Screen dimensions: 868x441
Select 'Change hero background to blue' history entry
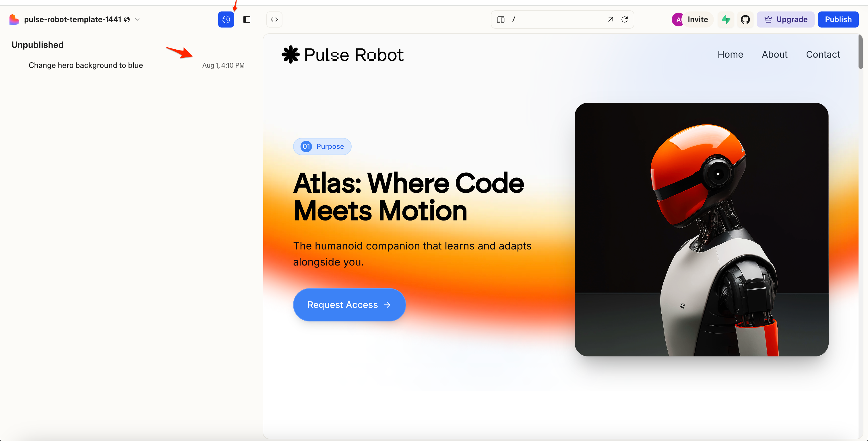point(86,65)
